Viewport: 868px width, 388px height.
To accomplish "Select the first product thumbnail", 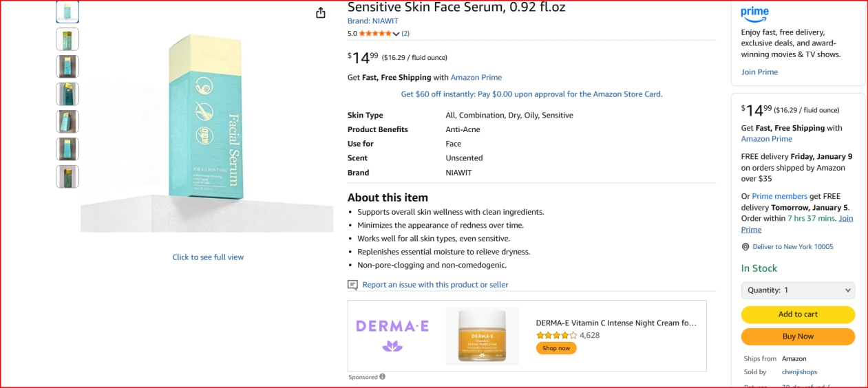I will click(67, 12).
